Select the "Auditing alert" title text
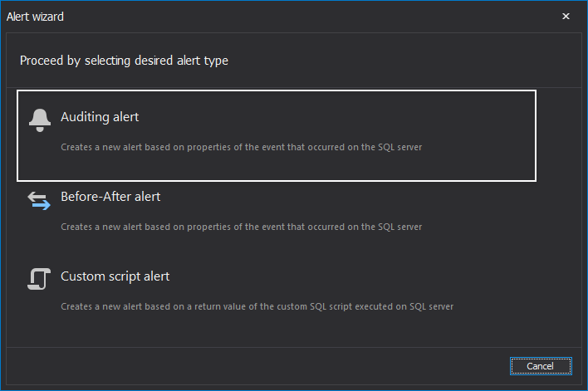This screenshot has width=588, height=391. tap(100, 117)
